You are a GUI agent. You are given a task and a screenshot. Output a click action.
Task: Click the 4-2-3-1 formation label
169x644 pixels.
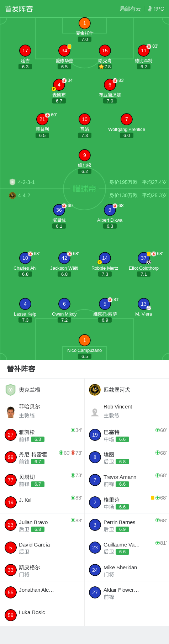(26, 182)
